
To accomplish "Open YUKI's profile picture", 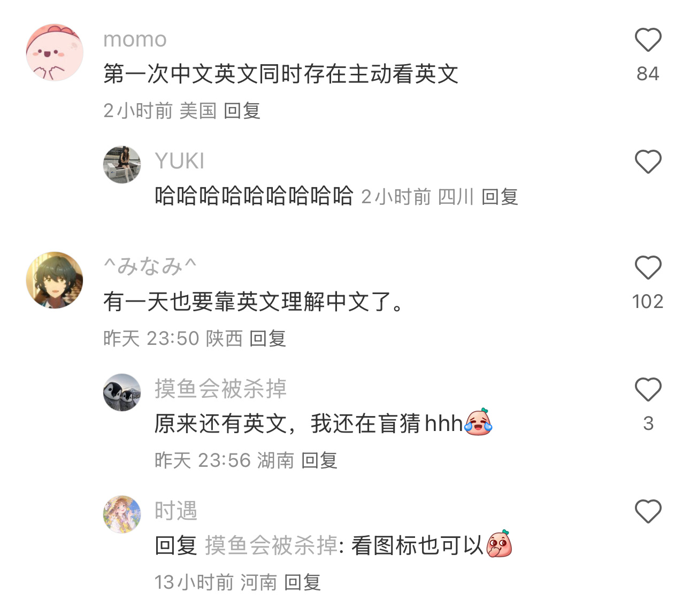I will coord(122,165).
